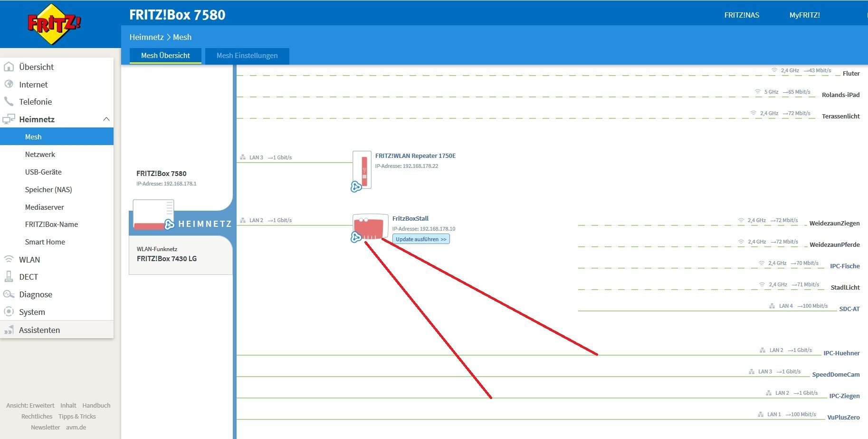Click the Tipps & Tricks footer link
Screen dimensions: 868x439
(x=77, y=416)
